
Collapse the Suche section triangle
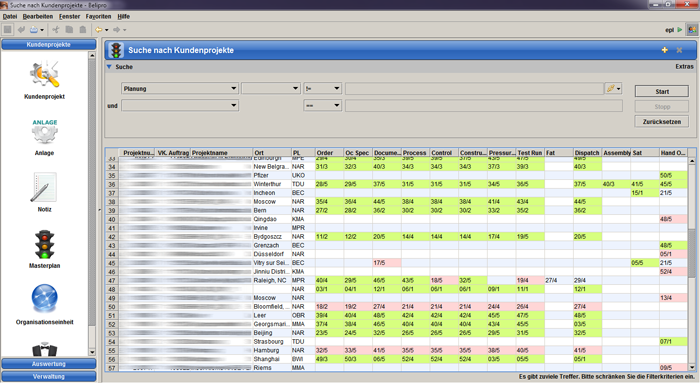tap(109, 67)
